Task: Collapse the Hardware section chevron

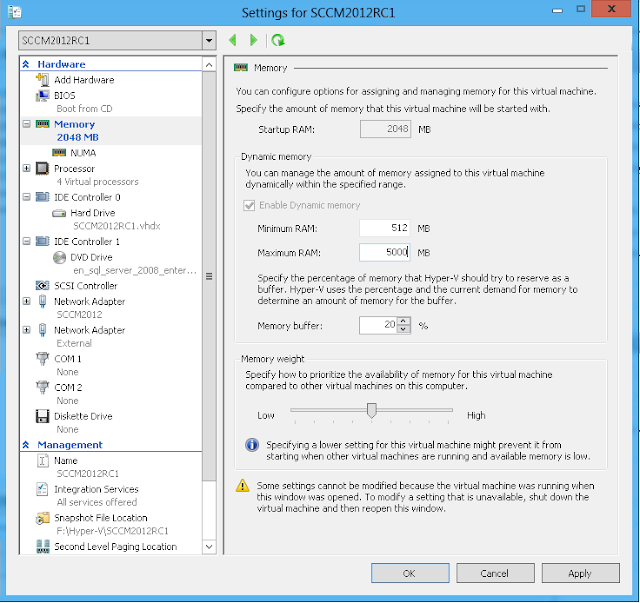Action: coord(26,64)
